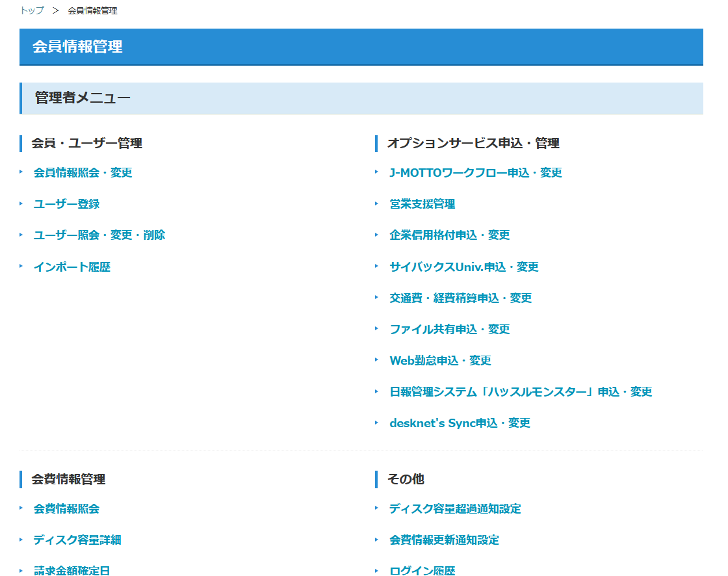The height and width of the screenshot is (576, 728).
Task: Open ディスク容量超過通知設定
Action: (x=456, y=508)
